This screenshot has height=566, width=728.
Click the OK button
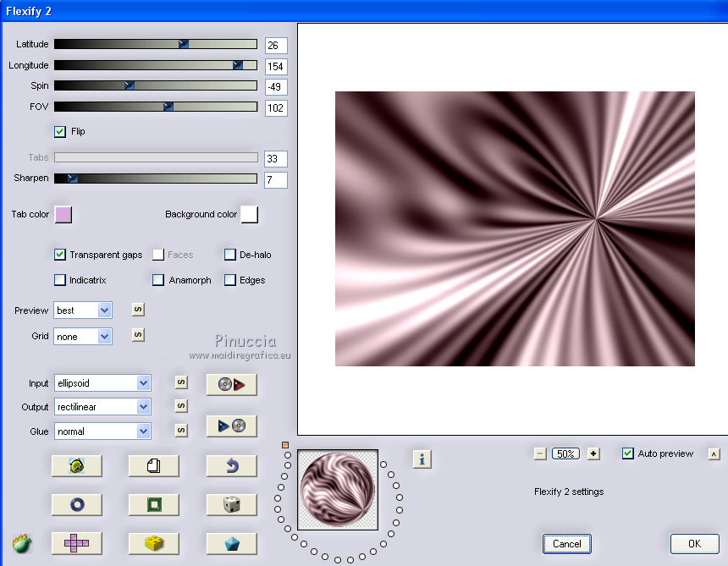(695, 544)
